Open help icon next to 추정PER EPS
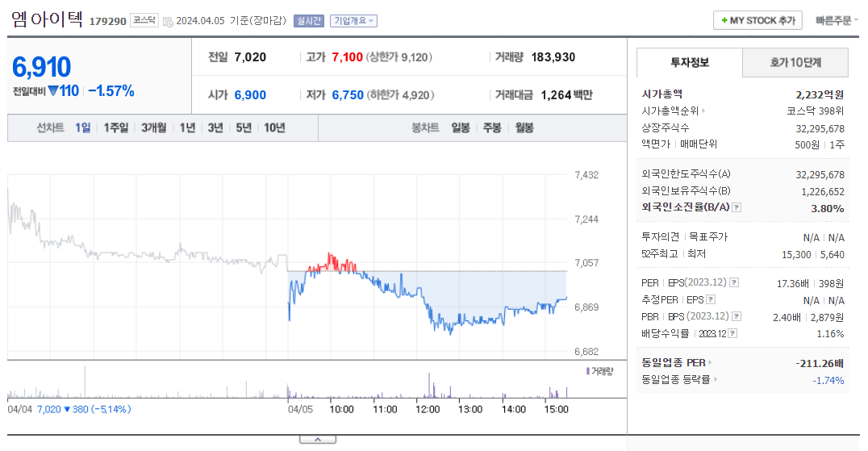The image size is (868, 451). [x=711, y=300]
